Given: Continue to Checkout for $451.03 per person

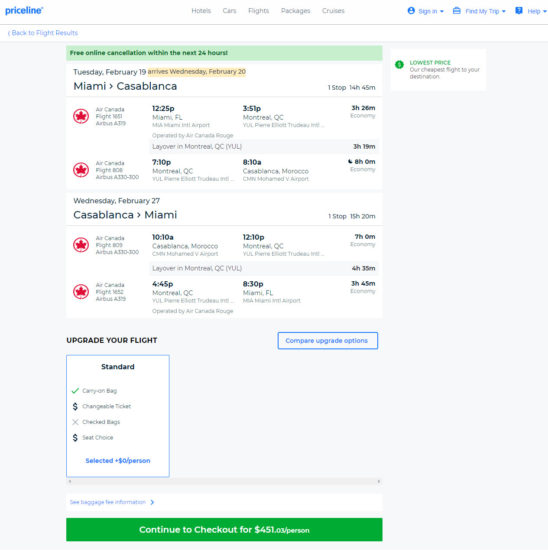Looking at the screenshot, I should click(x=224, y=530).
